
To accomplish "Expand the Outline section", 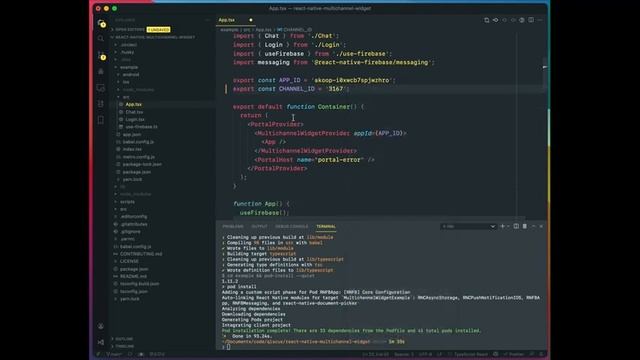I will (x=124, y=339).
